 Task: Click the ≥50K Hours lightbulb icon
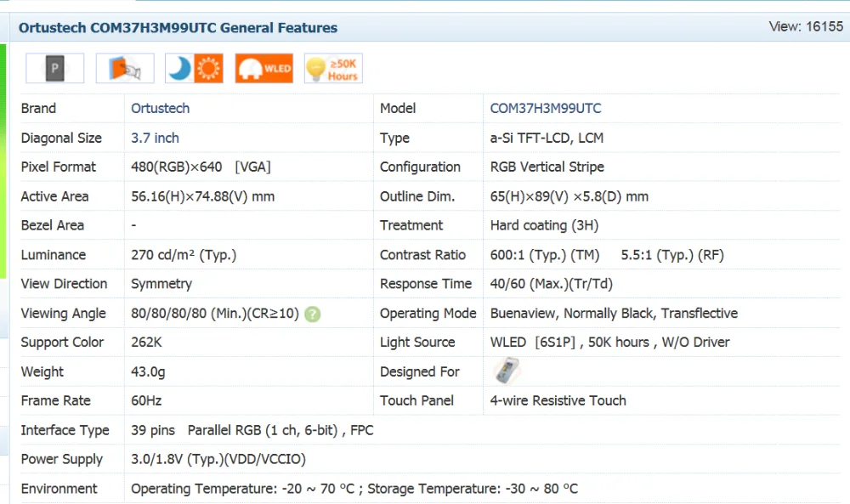coord(333,68)
